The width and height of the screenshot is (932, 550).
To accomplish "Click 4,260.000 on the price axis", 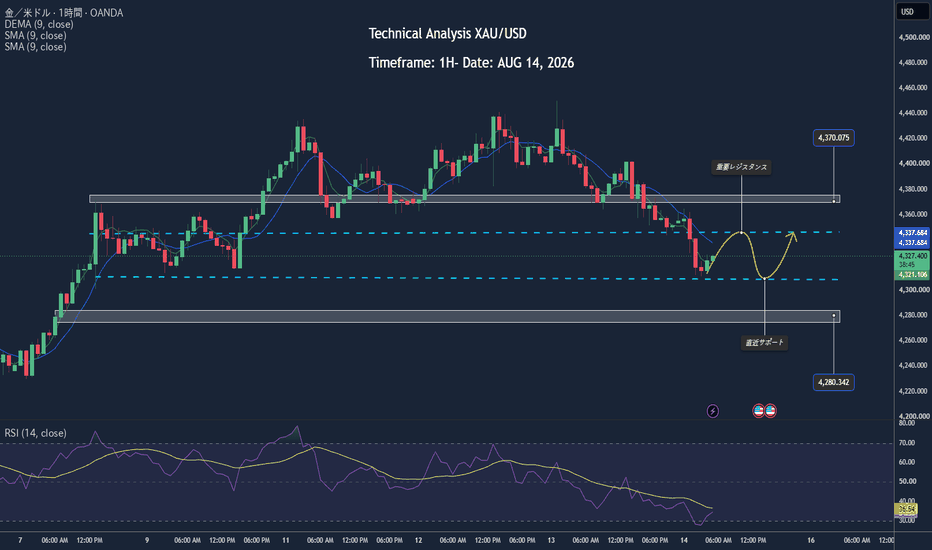I will (914, 340).
